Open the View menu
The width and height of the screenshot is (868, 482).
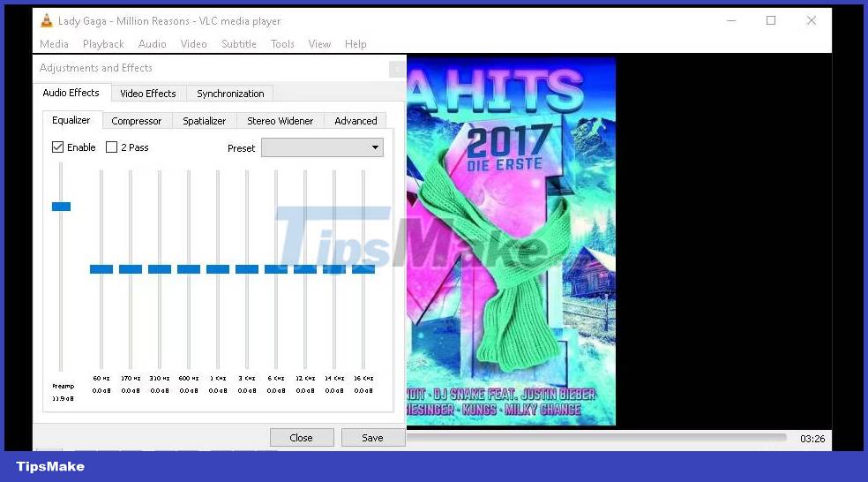(319, 44)
